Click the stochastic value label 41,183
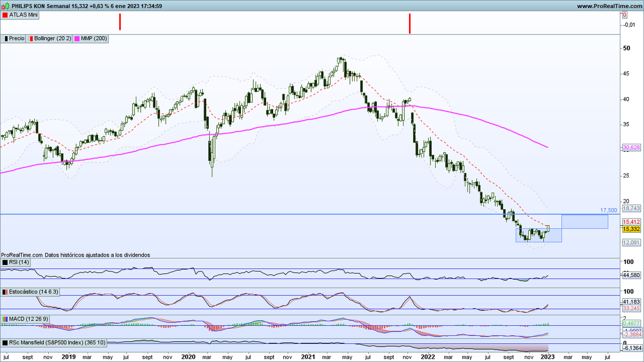The image size is (644, 362). click(631, 302)
